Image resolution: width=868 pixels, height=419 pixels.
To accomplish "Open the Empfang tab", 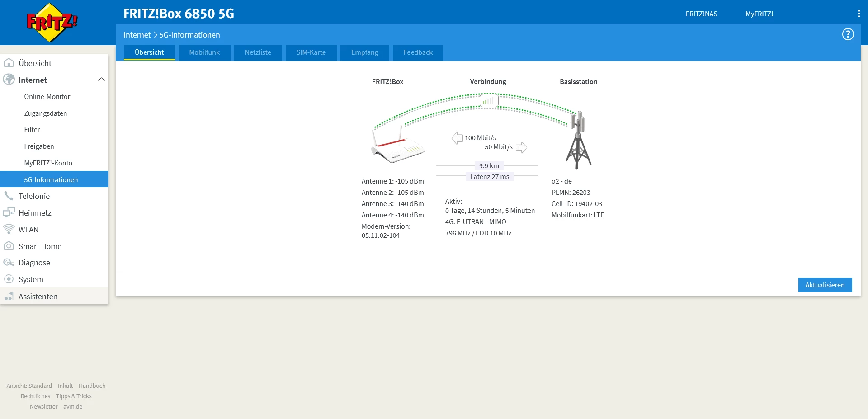I will click(x=365, y=52).
